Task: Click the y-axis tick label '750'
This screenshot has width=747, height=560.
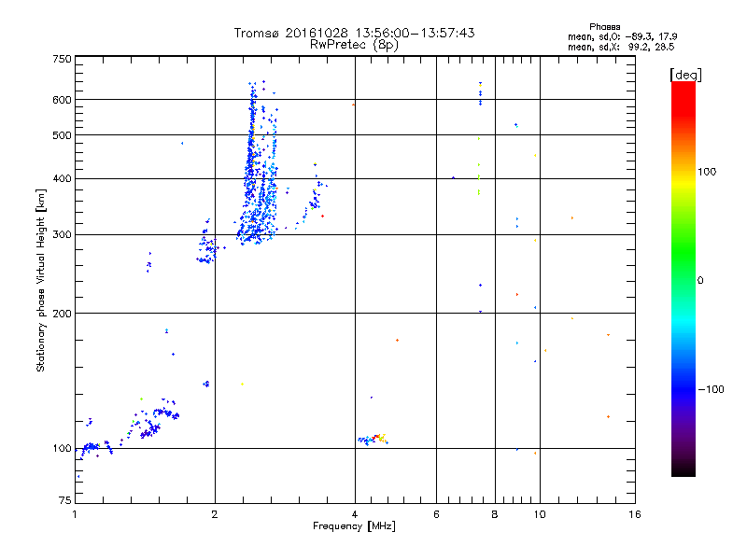Action: [62, 59]
